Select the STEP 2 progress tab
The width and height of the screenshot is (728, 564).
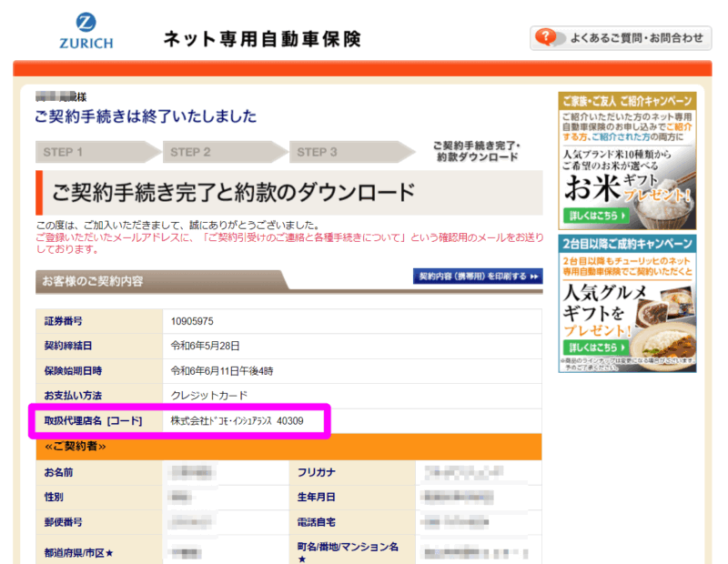click(x=217, y=152)
